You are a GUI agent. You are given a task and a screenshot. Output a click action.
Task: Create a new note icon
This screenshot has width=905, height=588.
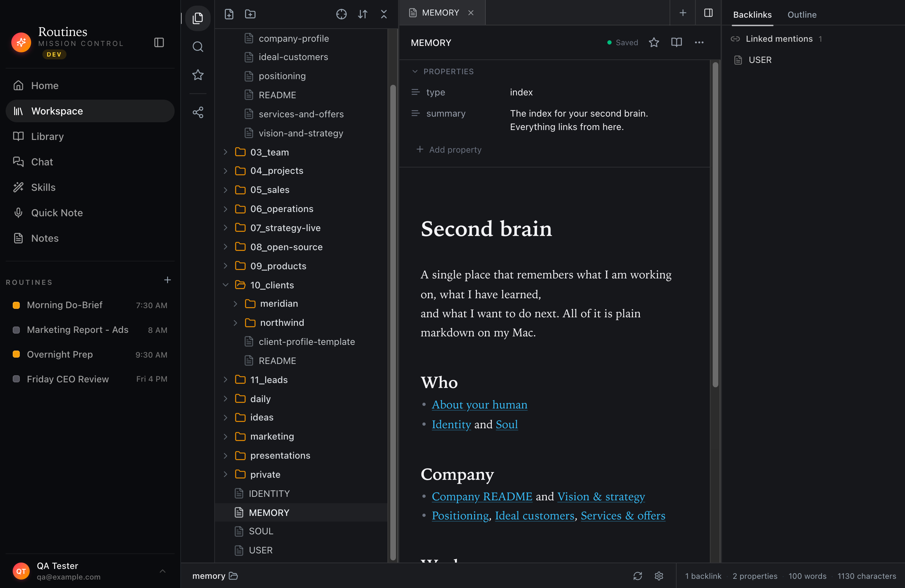(x=229, y=14)
